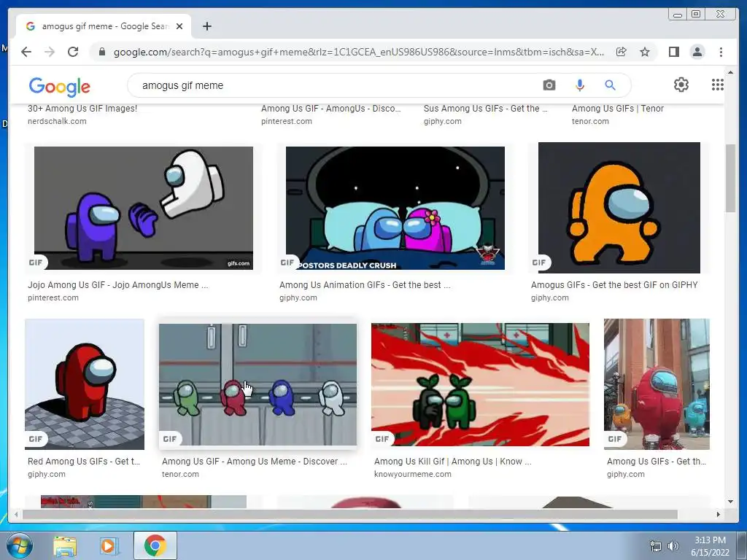The height and width of the screenshot is (560, 747).
Task: Open the Chrome side panel
Action: [x=673, y=52]
